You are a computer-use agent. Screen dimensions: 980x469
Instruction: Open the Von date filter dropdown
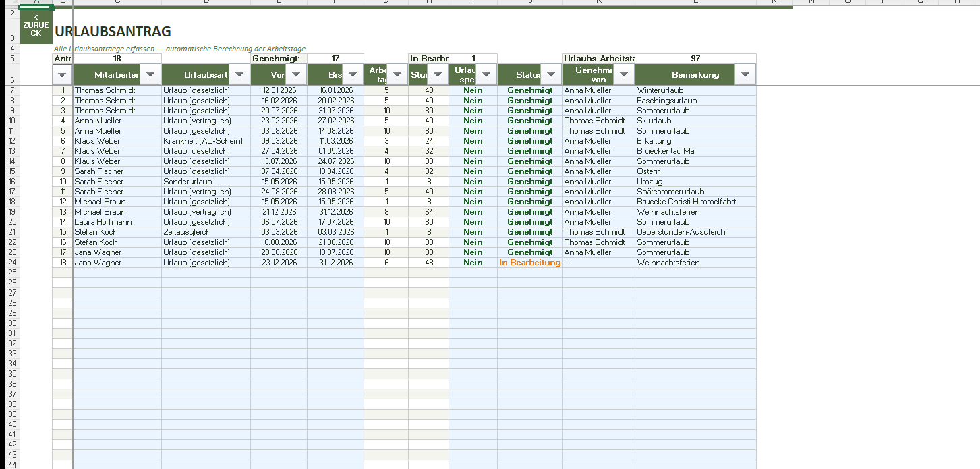(296, 75)
